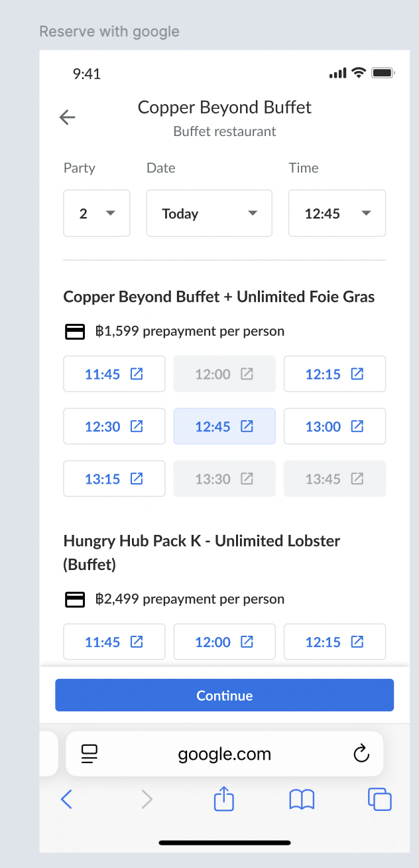Screen dimensions: 419x868
Task: Open Safari share sheet
Action: pos(224,798)
